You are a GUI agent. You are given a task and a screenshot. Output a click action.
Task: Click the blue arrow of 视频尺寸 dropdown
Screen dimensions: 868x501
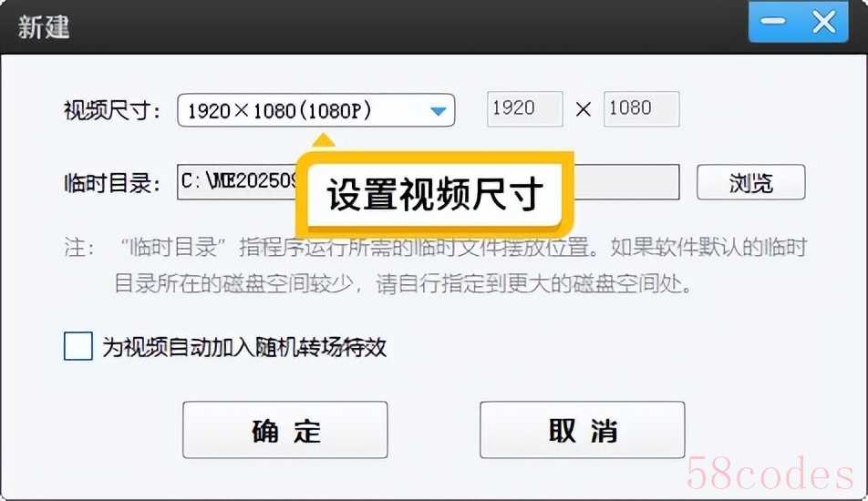[x=438, y=111]
